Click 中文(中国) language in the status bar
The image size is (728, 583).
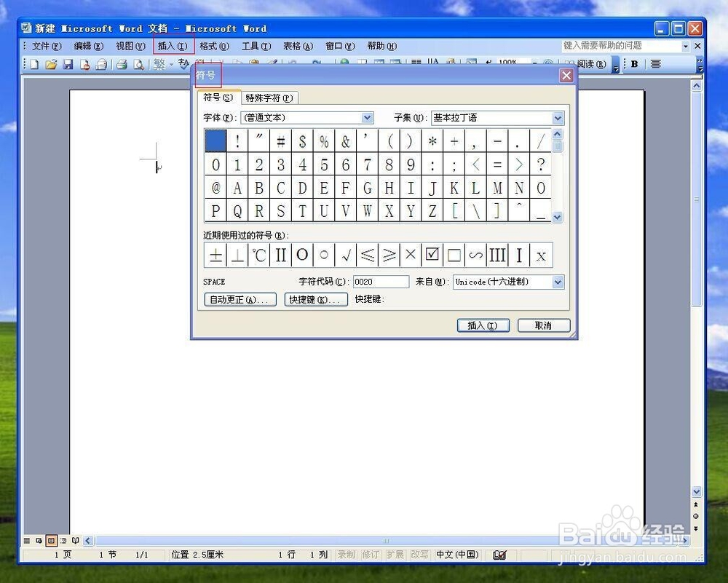(x=457, y=555)
